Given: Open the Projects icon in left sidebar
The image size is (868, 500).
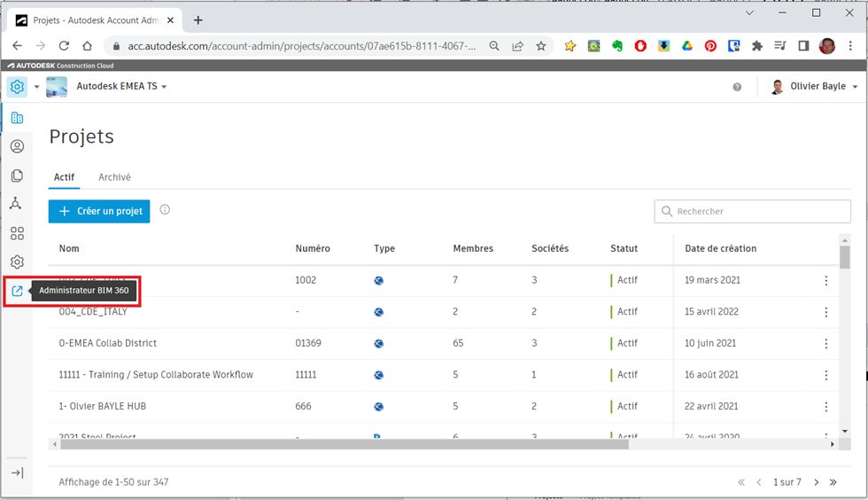Looking at the screenshot, I should pos(17,118).
